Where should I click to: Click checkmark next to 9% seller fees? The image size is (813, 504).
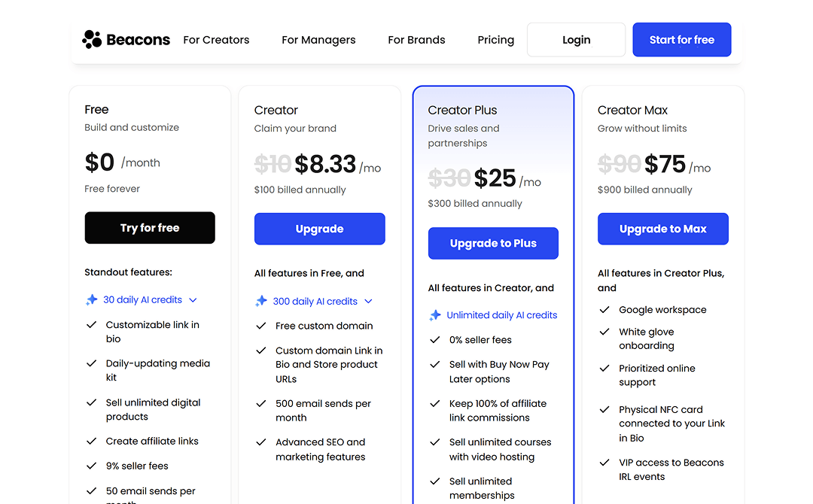92,466
